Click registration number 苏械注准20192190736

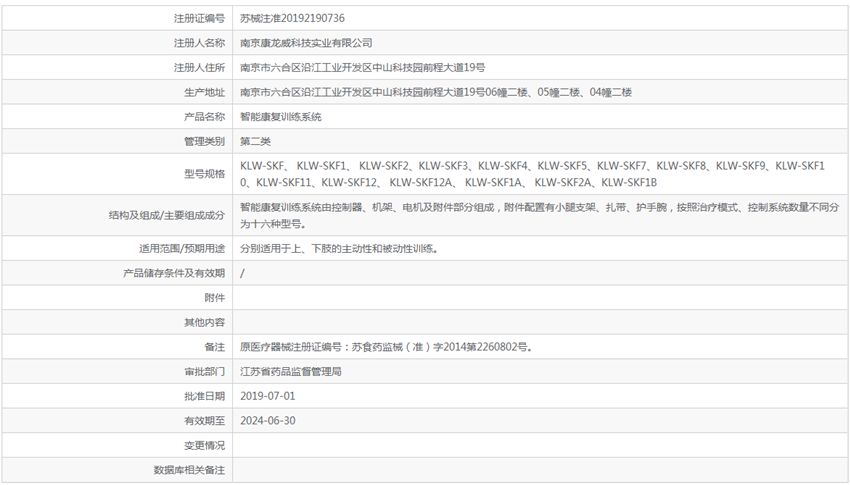292,18
